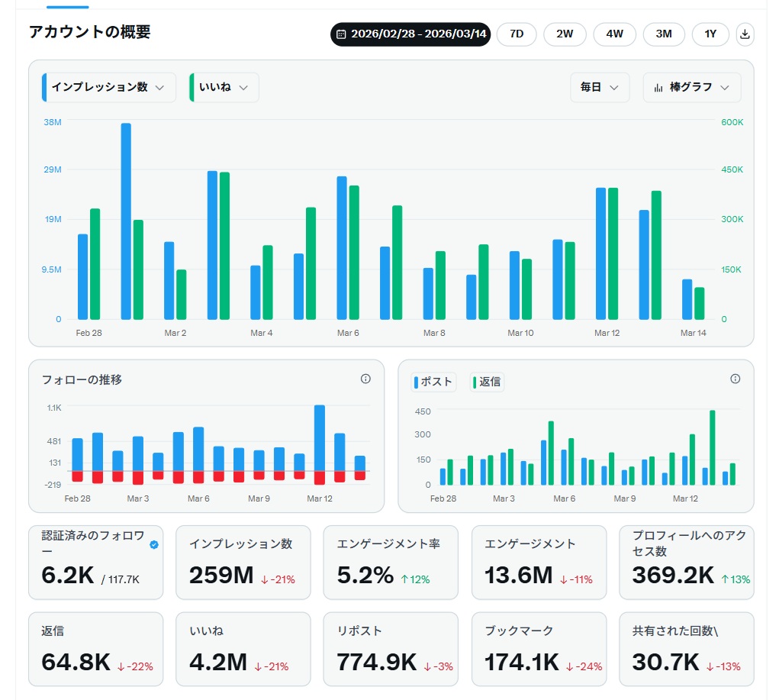Image resolution: width=779 pixels, height=700 pixels.
Task: Open the 毎日 frequency dropdown
Action: (600, 87)
